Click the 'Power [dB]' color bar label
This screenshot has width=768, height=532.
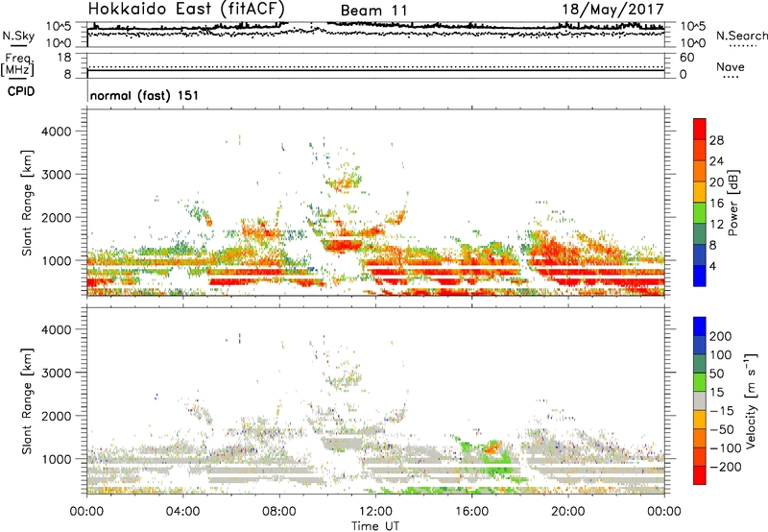point(732,203)
